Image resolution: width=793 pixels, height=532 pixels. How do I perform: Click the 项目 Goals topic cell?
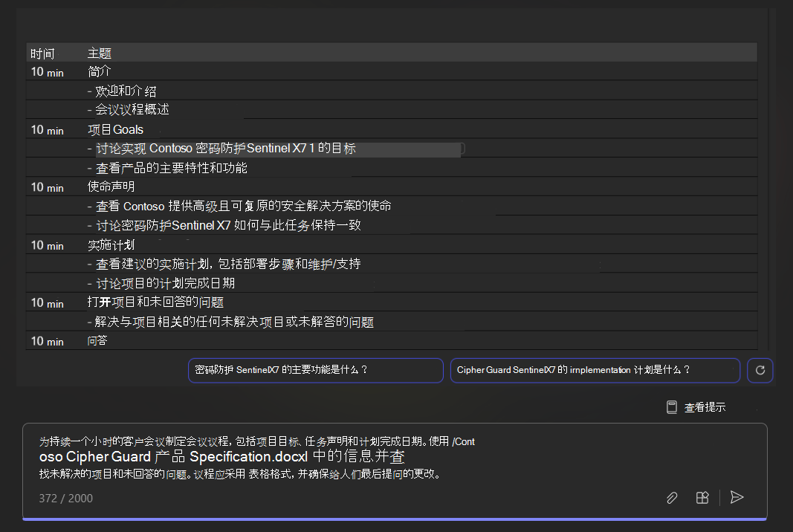pos(115,129)
